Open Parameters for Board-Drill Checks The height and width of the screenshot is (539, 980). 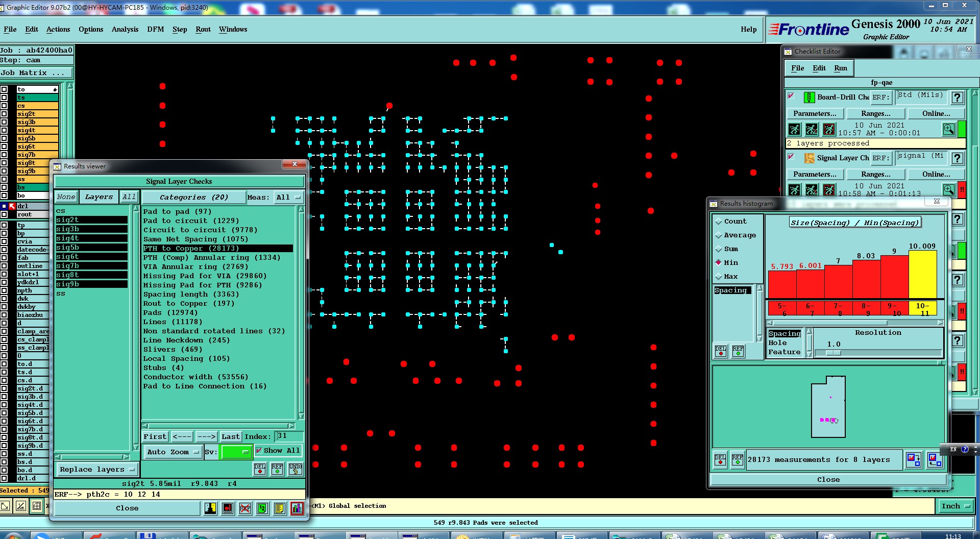815,113
